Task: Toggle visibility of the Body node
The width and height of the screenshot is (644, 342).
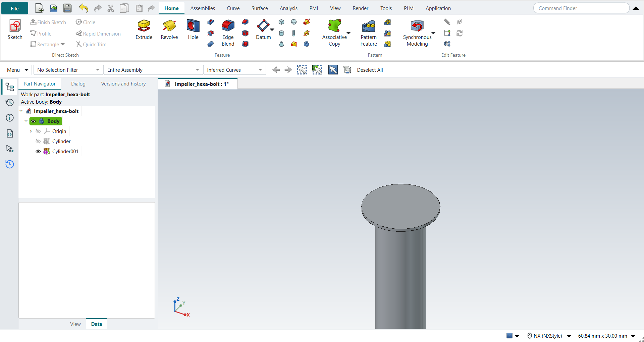Action: [34, 121]
